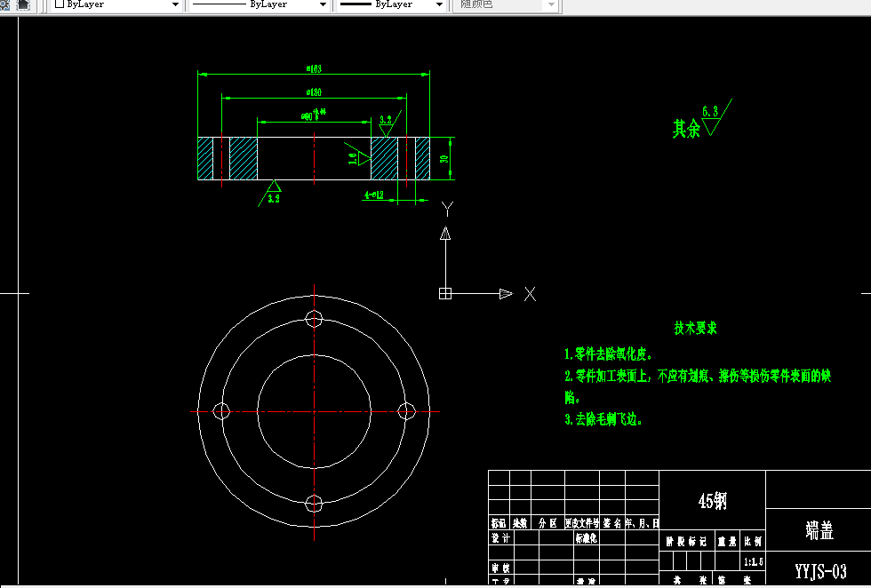Select the 其余 text
Screen dimensions: 871x588
[686, 129]
